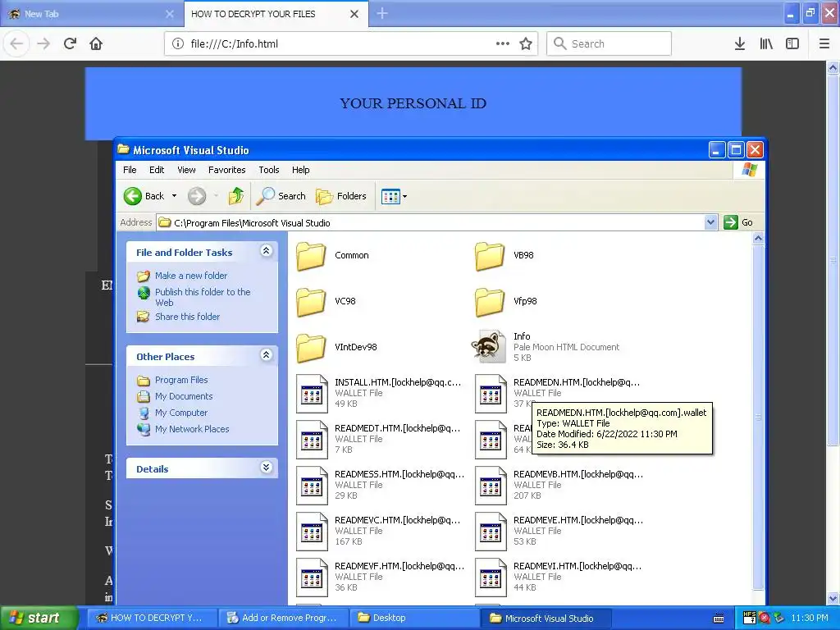Open the Tools menu

269,170
